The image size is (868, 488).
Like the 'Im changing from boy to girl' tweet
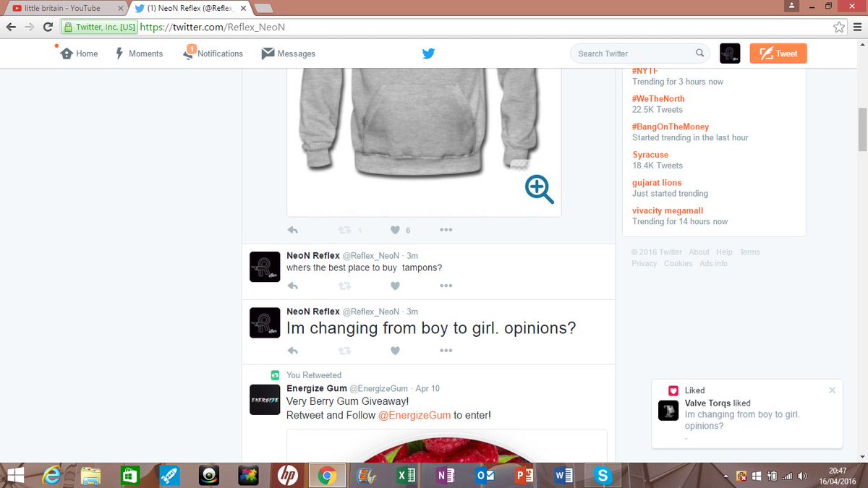tap(395, 351)
